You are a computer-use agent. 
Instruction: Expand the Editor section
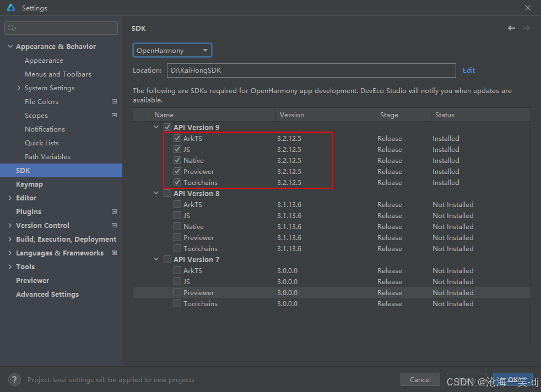point(10,198)
